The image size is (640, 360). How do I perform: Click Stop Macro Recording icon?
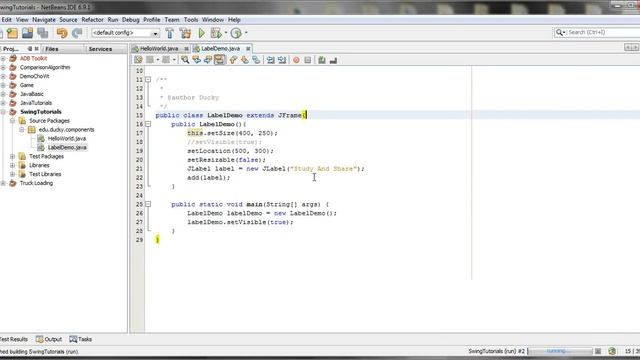pos(308,60)
